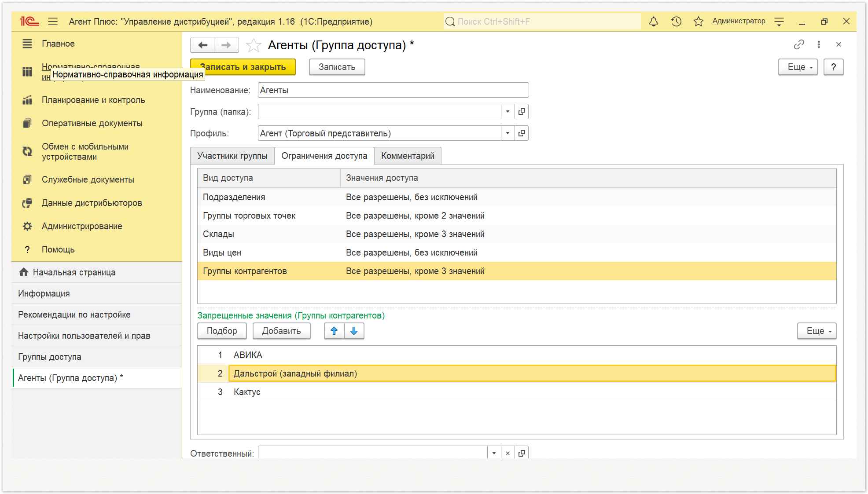Click the Подбор button
This screenshot has width=868, height=494.
pyautogui.click(x=222, y=331)
